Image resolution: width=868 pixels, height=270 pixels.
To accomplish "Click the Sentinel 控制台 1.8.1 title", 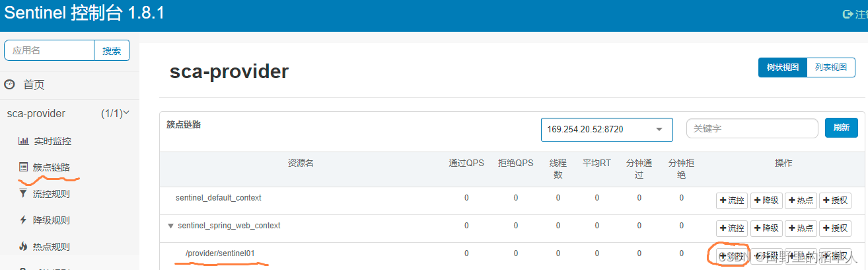I will (84, 13).
